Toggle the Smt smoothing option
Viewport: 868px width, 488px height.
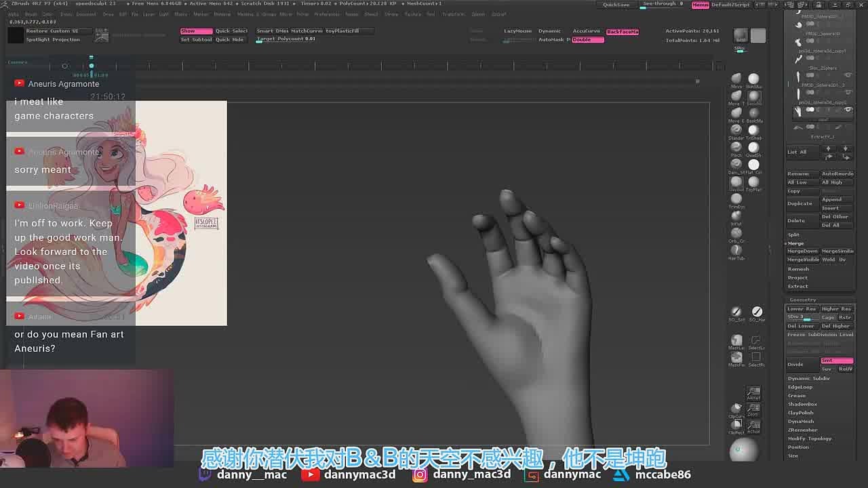tap(837, 361)
